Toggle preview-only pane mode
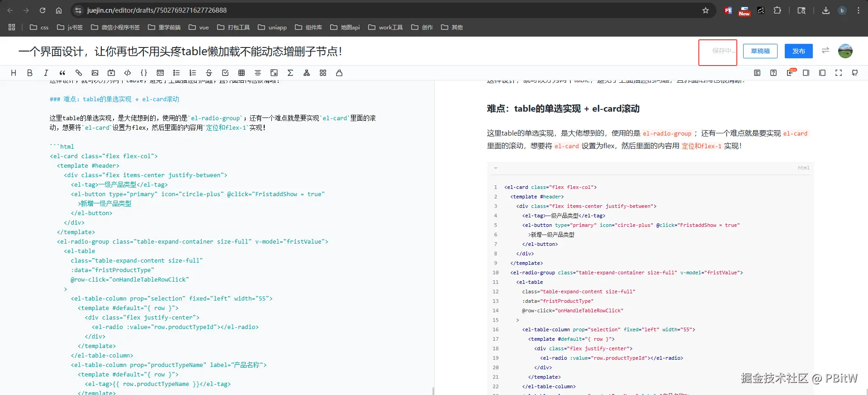868x395 pixels. click(x=822, y=73)
